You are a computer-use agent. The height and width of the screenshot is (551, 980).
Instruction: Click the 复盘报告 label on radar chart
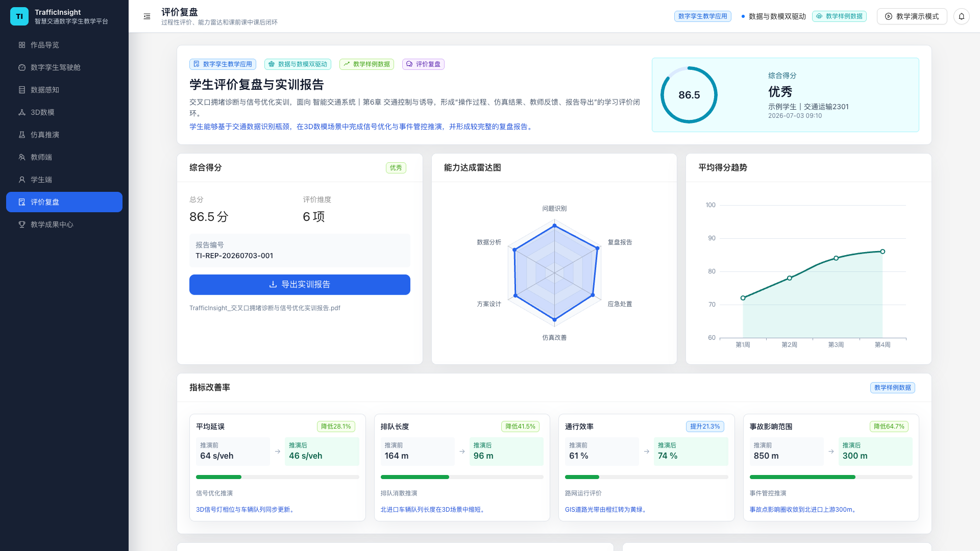click(620, 242)
